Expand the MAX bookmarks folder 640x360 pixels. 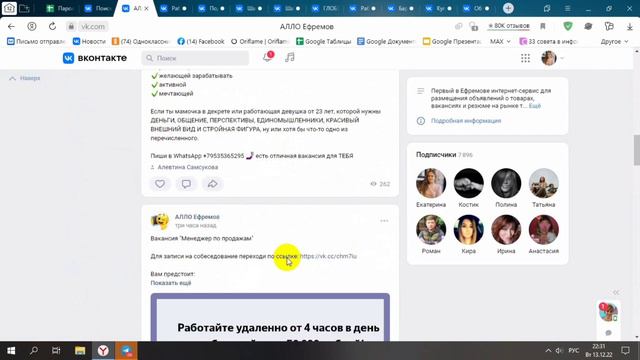500,42
